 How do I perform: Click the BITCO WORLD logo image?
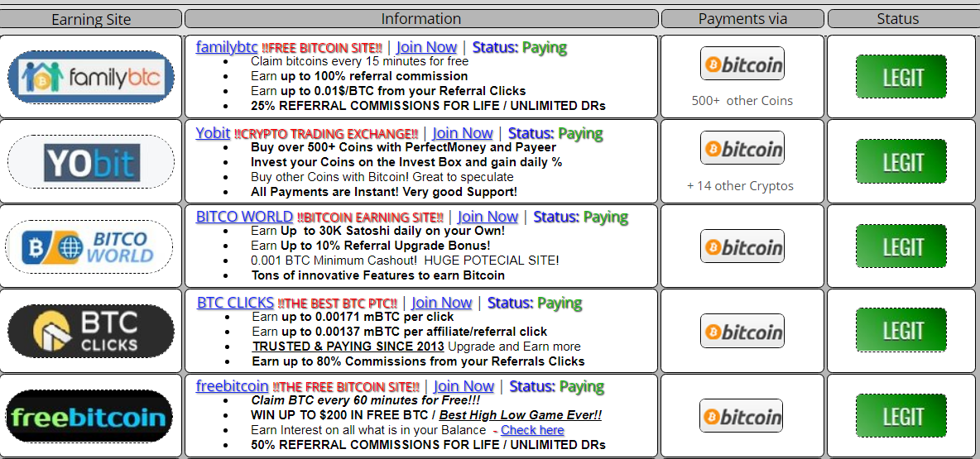point(90,246)
